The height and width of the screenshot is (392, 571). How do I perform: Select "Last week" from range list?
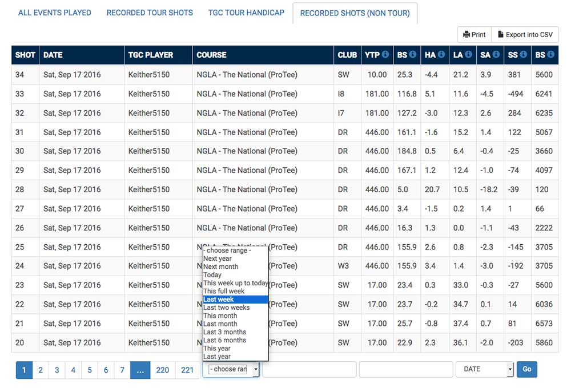(235, 300)
